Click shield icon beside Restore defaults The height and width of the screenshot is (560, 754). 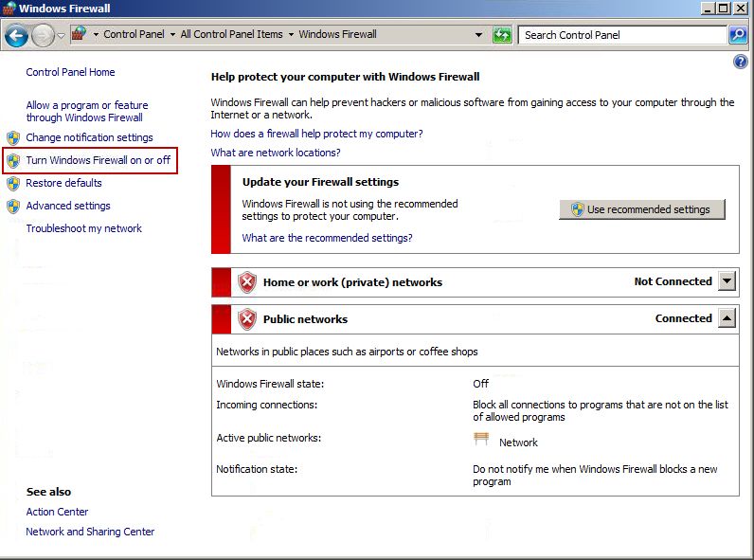tap(13, 183)
